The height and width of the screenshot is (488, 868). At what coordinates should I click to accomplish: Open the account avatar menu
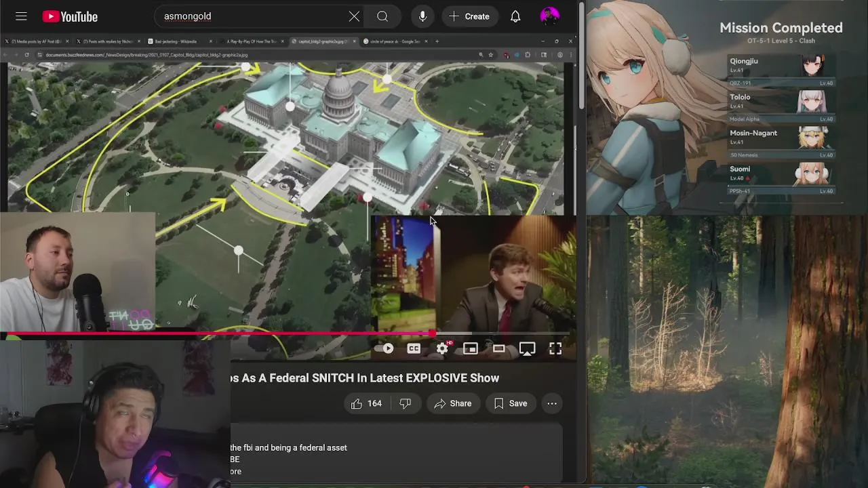pyautogui.click(x=549, y=16)
